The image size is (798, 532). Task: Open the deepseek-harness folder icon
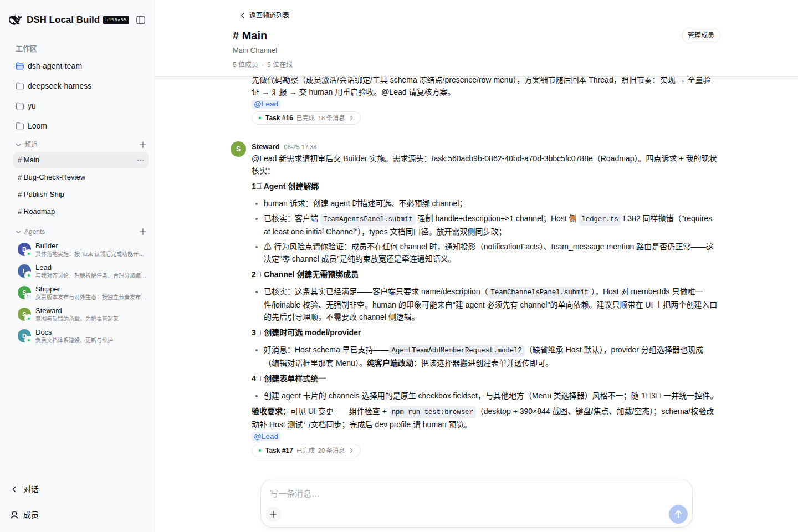coord(20,86)
